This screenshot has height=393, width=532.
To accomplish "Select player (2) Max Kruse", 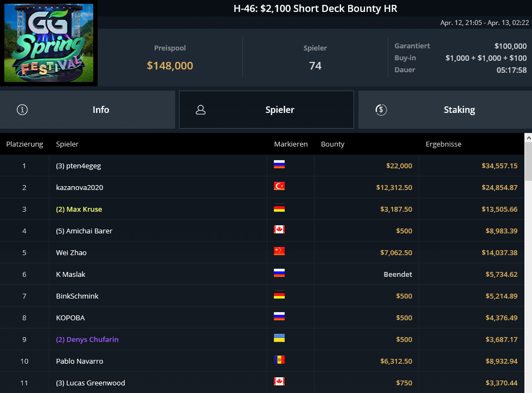I will click(x=79, y=209).
